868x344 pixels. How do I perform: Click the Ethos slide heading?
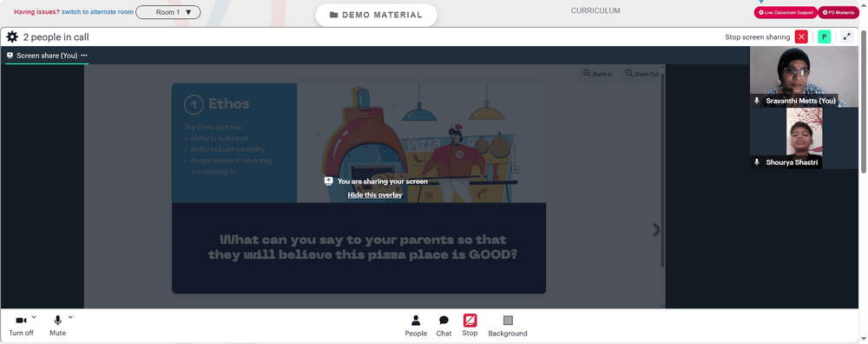(228, 103)
